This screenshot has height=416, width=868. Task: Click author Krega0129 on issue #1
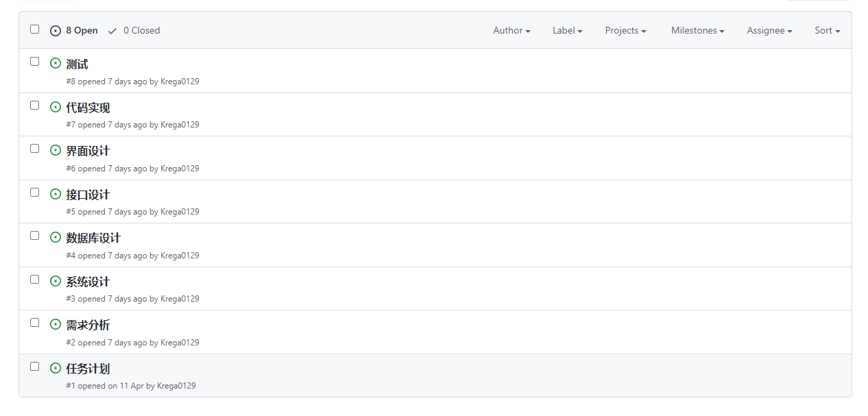176,386
